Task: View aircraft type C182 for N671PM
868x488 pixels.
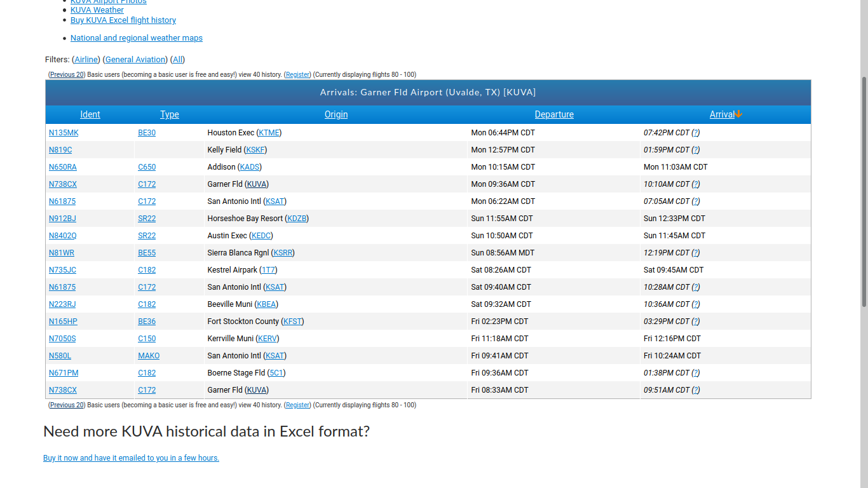Action: [147, 373]
